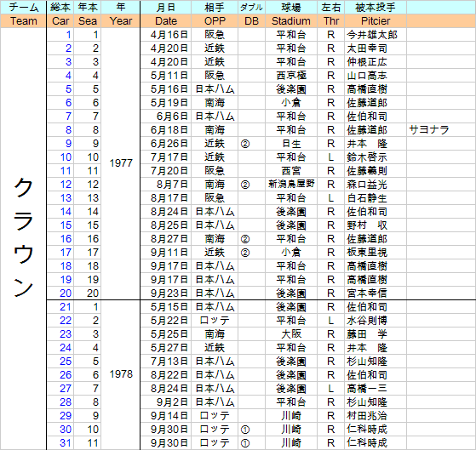
Task: Select pitcher 白石静生 cell
Action: pos(376,198)
